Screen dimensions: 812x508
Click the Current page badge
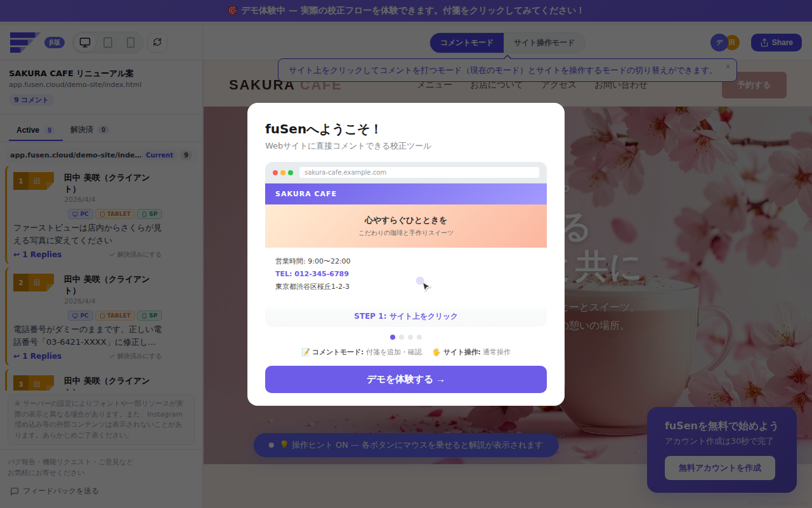(159, 155)
